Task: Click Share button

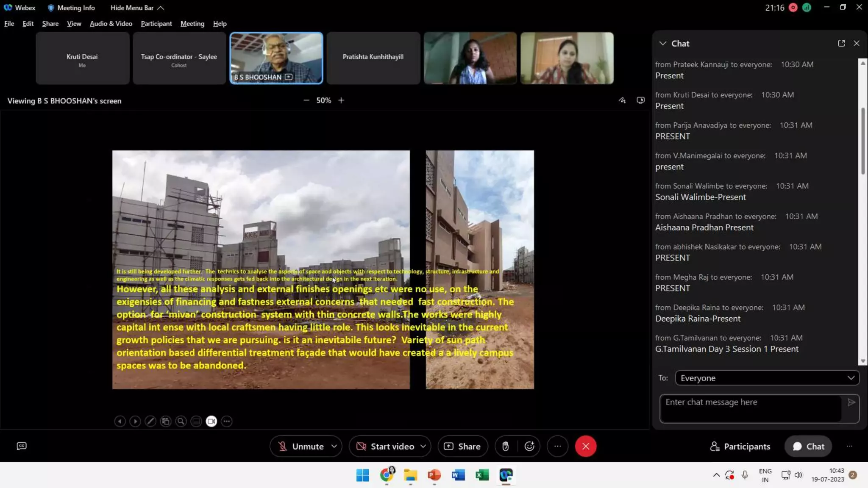Action: pos(462,446)
